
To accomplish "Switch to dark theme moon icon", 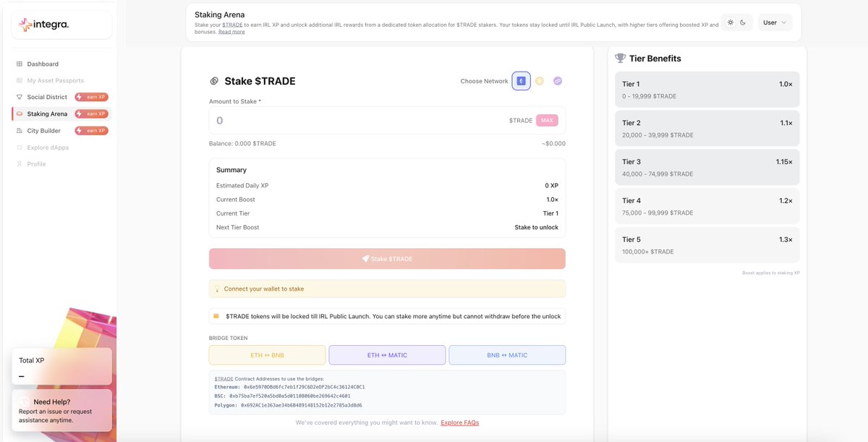I will 742,22.
